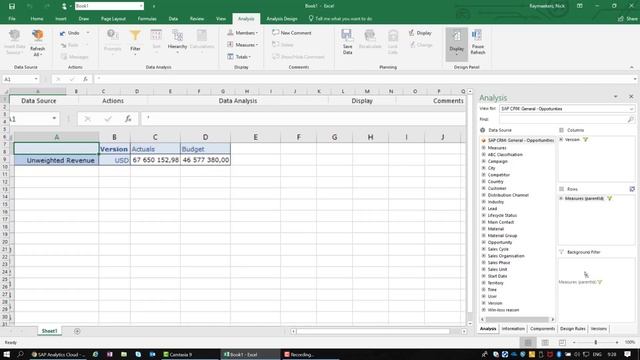Select the cell with 67 650 152,98
This screenshot has width=640, height=360.
tap(155, 160)
